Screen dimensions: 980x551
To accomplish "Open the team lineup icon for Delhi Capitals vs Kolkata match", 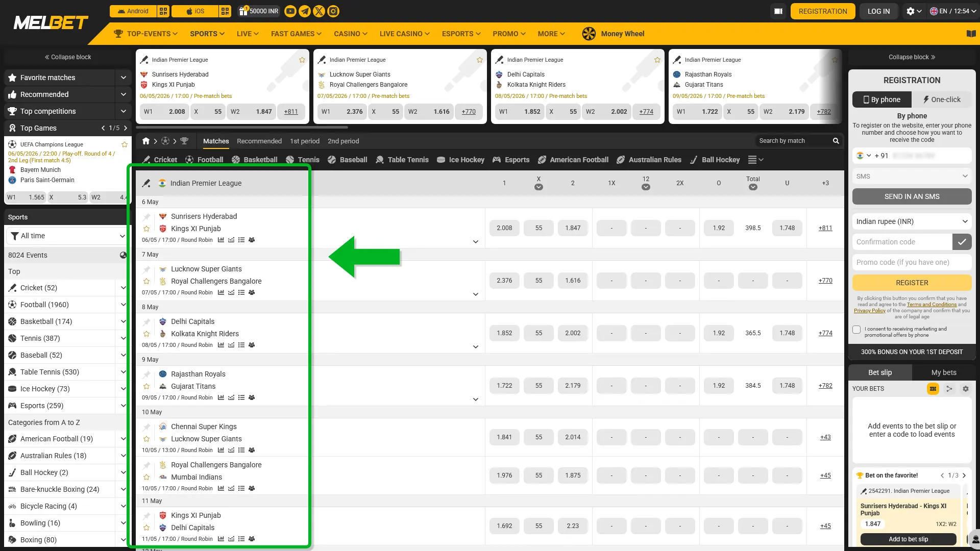I will (252, 345).
